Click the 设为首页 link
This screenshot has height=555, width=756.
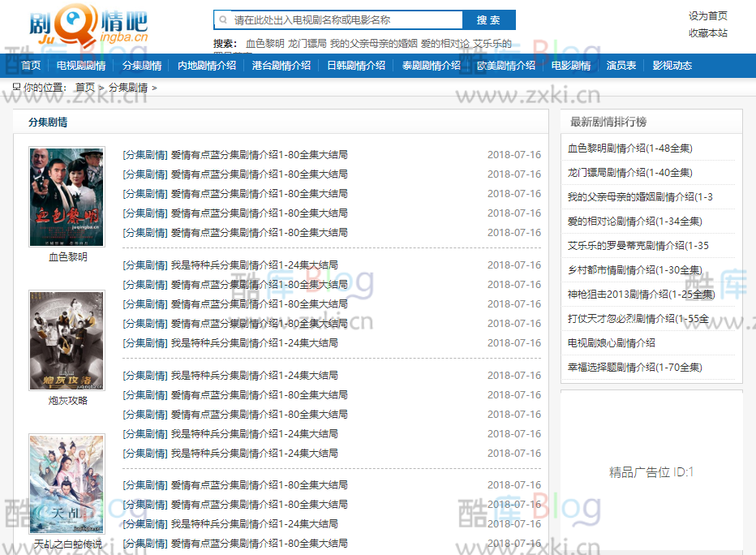(x=707, y=15)
